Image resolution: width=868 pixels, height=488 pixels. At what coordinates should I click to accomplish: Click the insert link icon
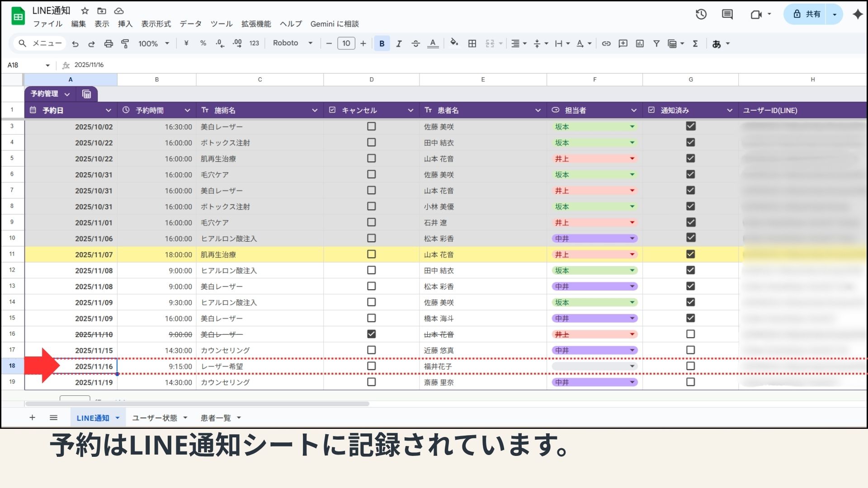(x=606, y=43)
